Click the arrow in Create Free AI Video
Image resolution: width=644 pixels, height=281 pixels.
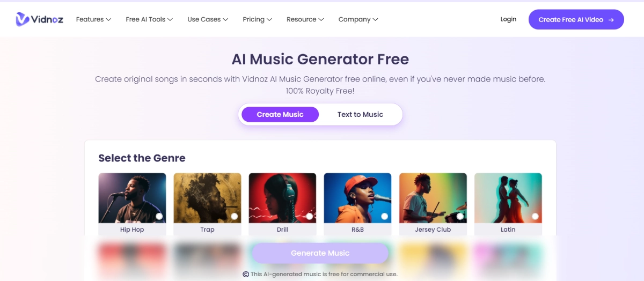(x=611, y=20)
